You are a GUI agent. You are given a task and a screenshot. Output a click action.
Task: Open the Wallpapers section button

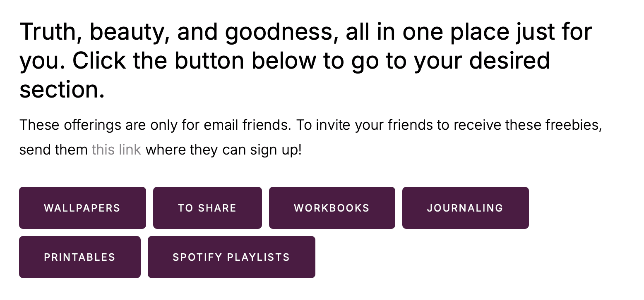point(82,208)
